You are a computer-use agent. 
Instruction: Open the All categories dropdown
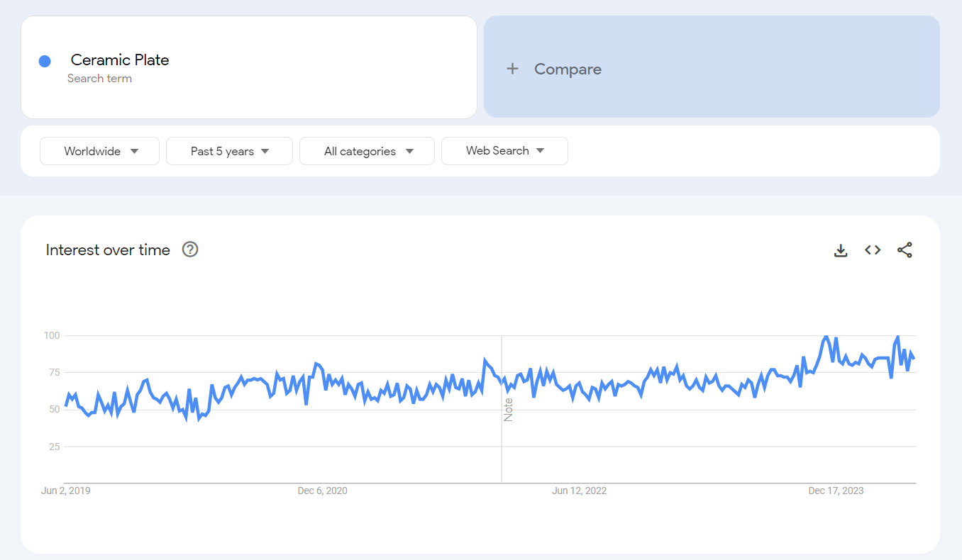(x=367, y=151)
